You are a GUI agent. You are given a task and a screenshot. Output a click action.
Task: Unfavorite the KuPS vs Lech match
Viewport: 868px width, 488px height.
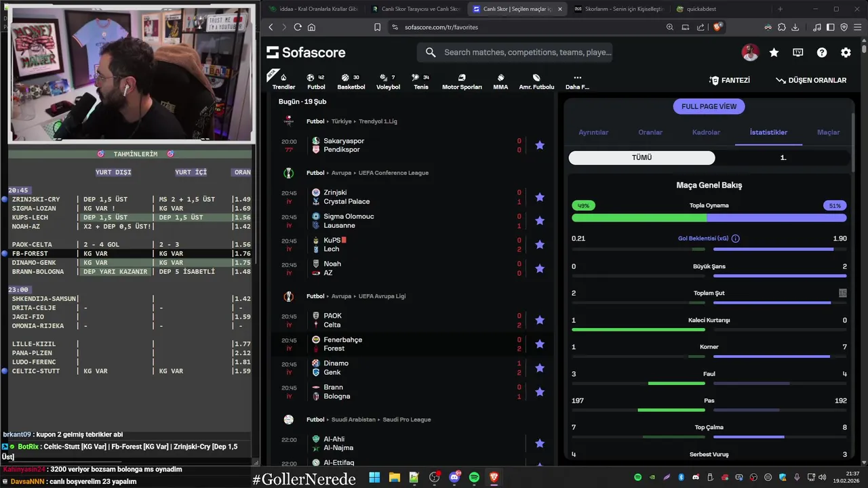tap(540, 245)
